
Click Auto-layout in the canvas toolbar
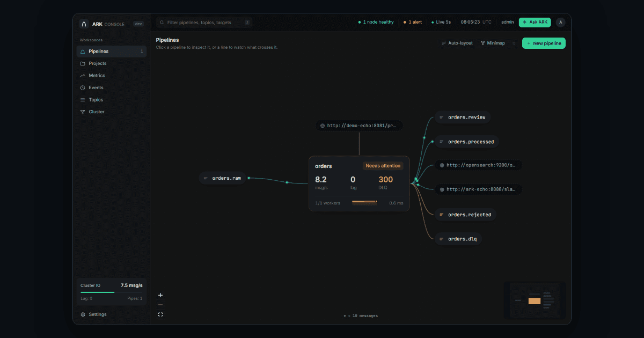pyautogui.click(x=457, y=43)
